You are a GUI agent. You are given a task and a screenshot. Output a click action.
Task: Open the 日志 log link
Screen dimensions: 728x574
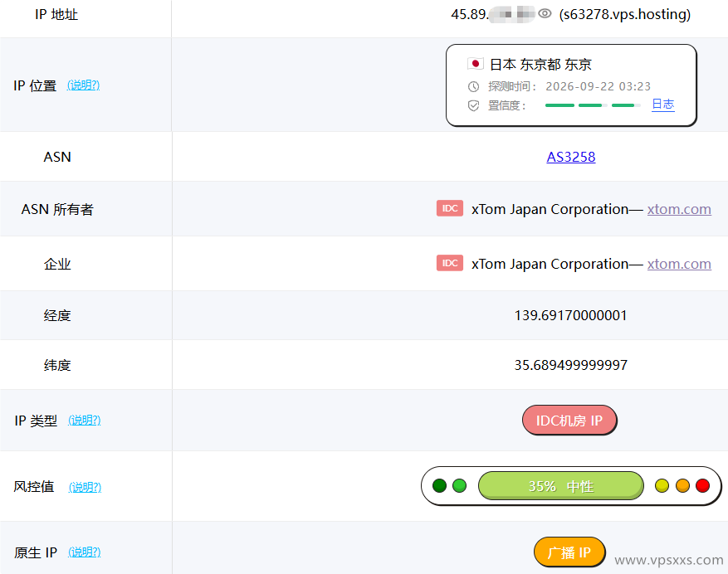pos(662,105)
